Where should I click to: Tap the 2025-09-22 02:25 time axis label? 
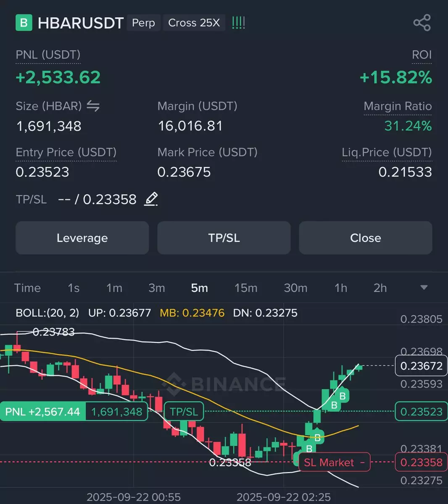pos(284,497)
